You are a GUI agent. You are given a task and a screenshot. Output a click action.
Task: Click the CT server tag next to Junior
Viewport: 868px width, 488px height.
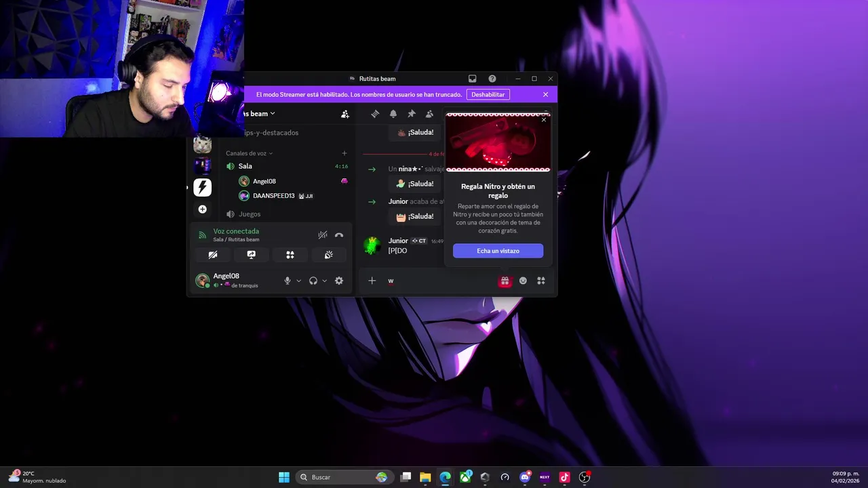418,241
